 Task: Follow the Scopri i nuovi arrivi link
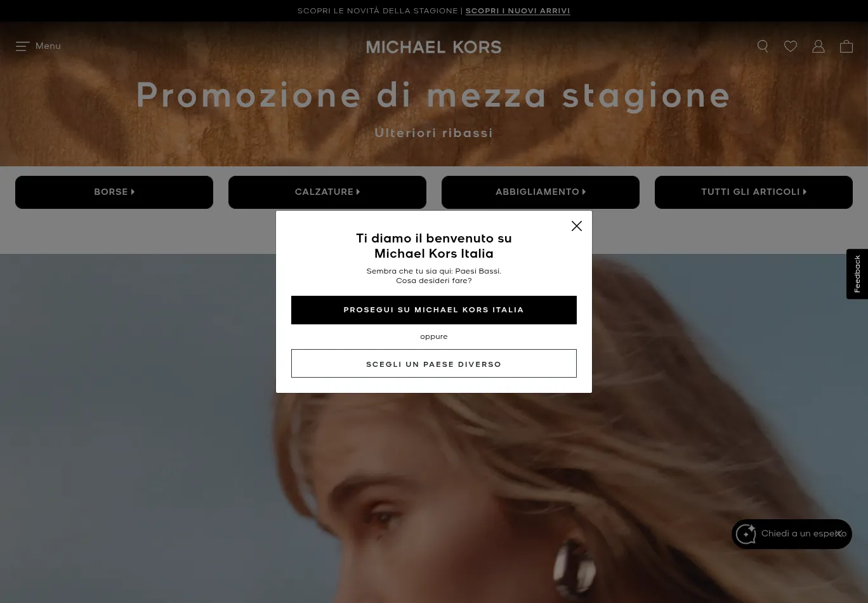click(518, 11)
